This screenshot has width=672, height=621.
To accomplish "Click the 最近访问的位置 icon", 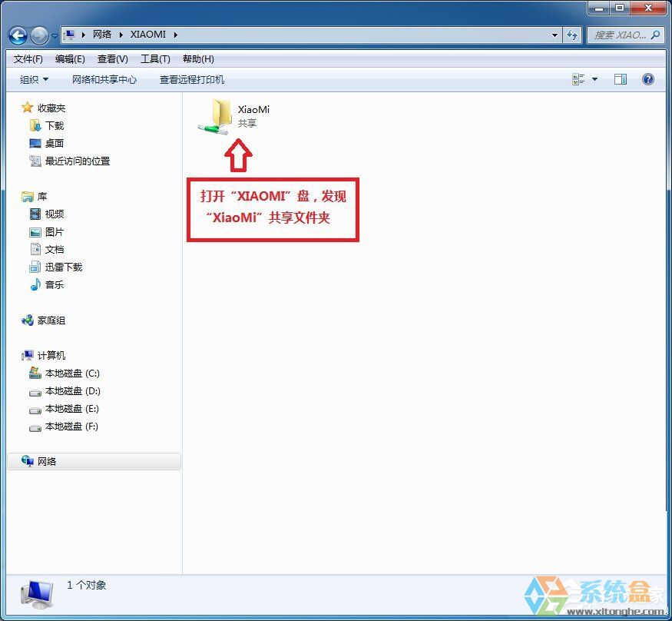I will click(x=35, y=161).
